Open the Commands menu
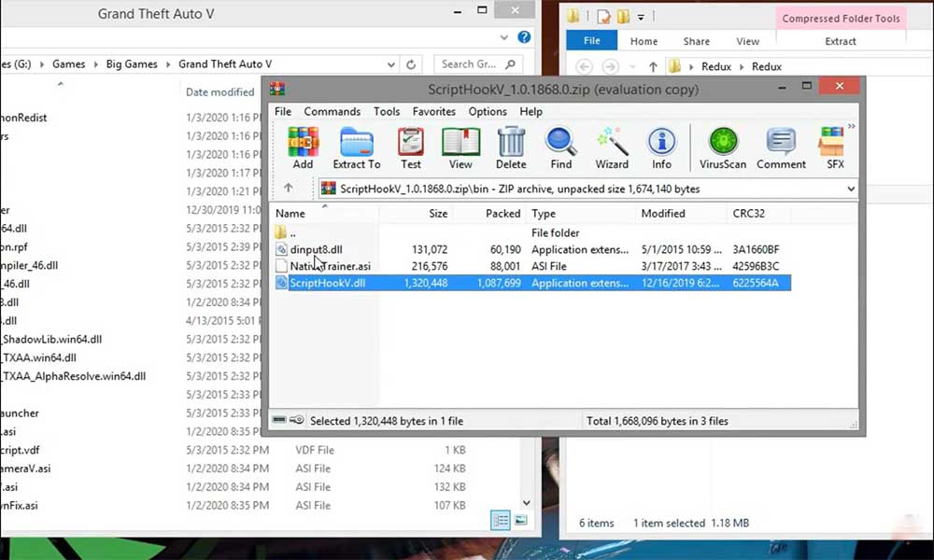This screenshot has width=934, height=560. 332,111
